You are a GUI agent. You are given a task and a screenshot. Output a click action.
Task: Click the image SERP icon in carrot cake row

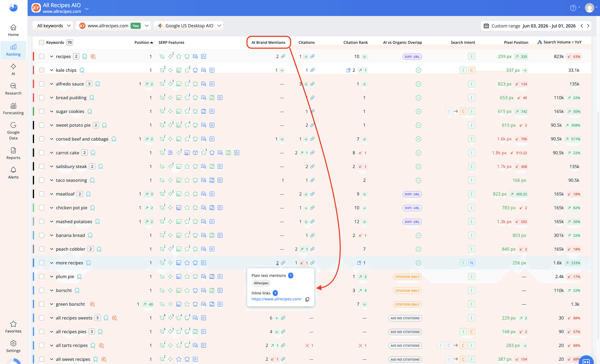228,153
